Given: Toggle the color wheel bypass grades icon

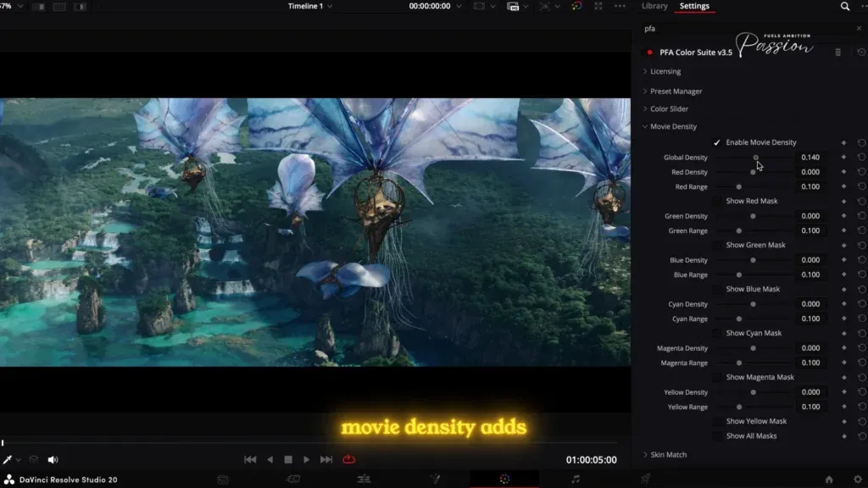Looking at the screenshot, I should pyautogui.click(x=576, y=6).
